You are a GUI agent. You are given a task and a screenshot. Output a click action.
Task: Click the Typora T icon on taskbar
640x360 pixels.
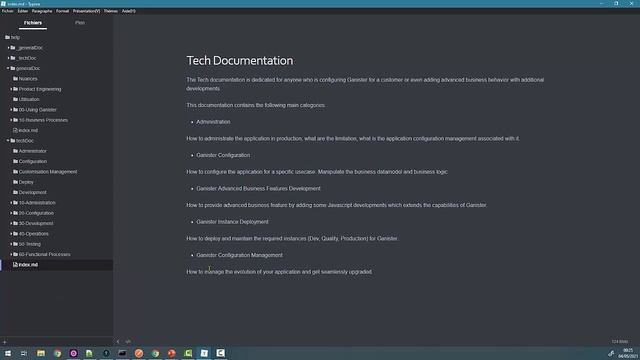204,353
